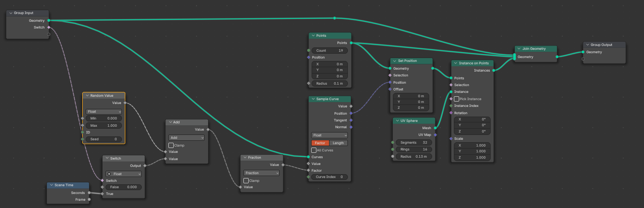Click the False value field in Switch node
The height and width of the screenshot is (208, 644).
(124, 187)
